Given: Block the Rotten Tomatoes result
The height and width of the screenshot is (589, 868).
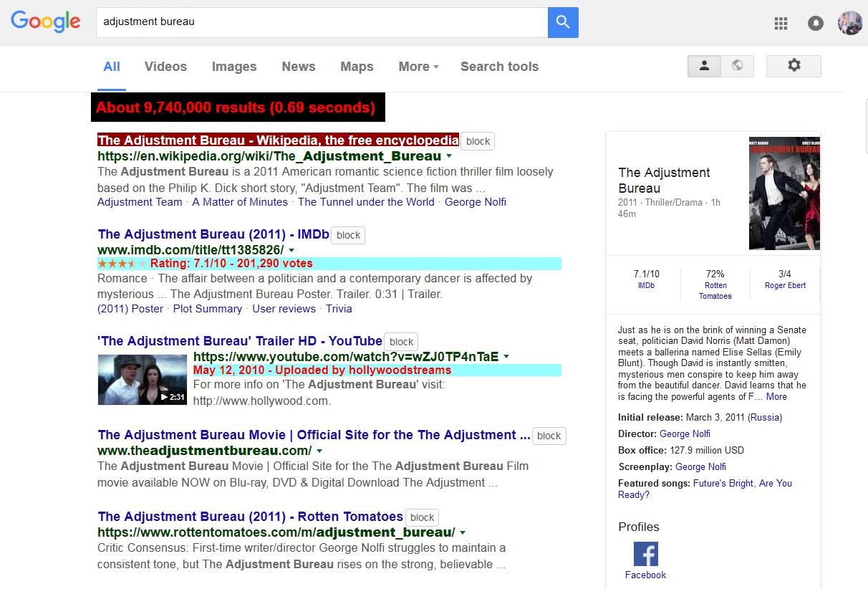Looking at the screenshot, I should click(x=422, y=517).
